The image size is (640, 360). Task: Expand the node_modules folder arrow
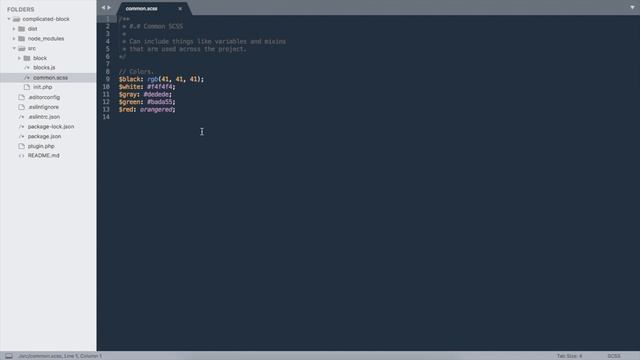pos(14,38)
